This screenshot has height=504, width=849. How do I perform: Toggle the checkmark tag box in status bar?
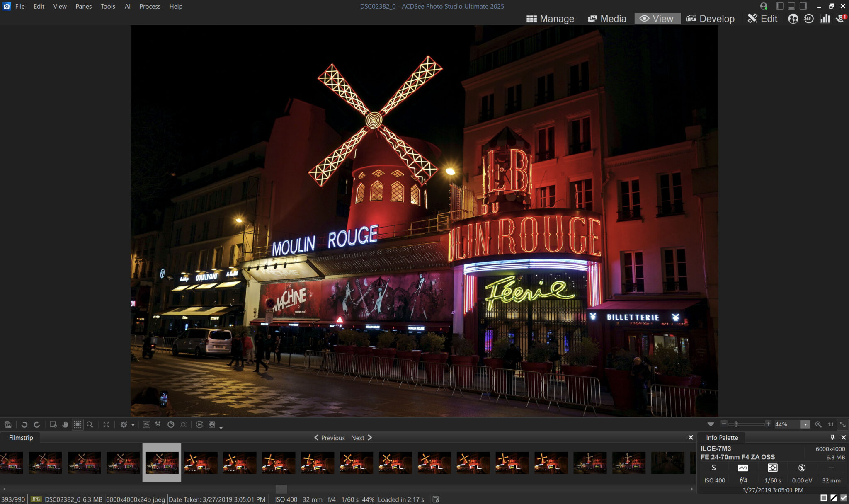tap(844, 498)
